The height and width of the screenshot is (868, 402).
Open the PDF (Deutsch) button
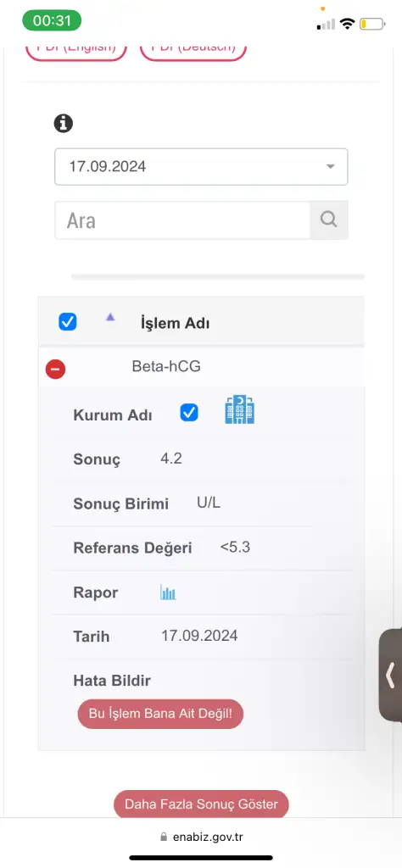193,51
